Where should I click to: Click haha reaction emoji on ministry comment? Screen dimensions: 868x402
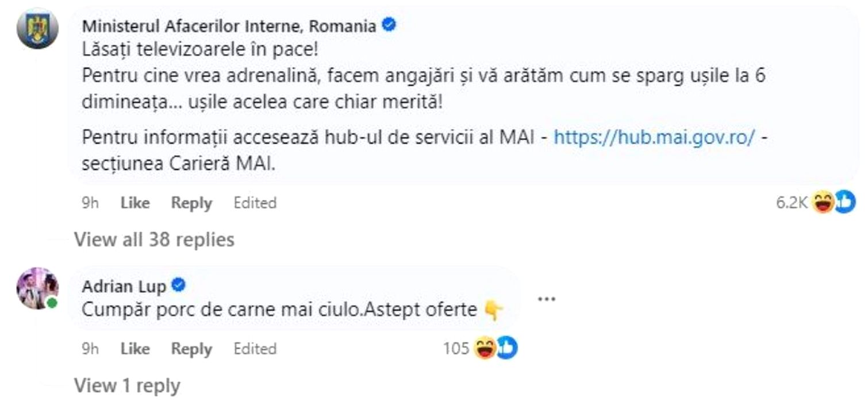[x=823, y=202]
